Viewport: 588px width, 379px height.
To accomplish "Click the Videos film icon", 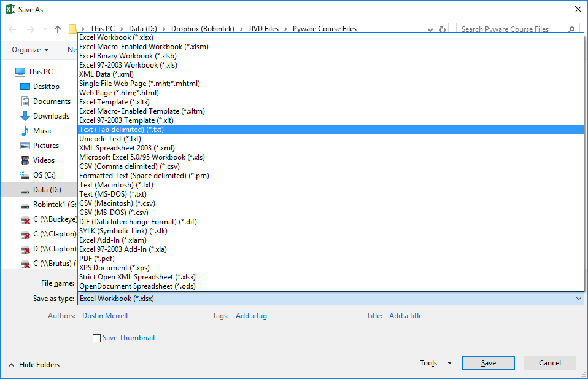I will pyautogui.click(x=25, y=160).
